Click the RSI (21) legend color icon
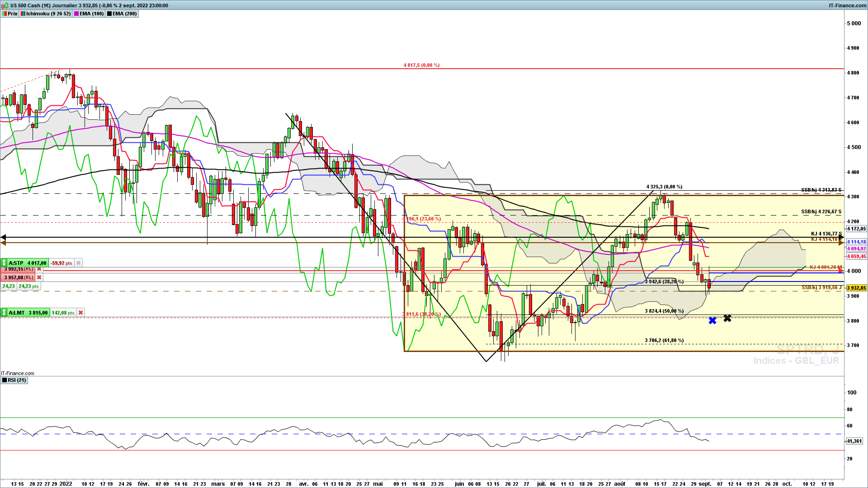This screenshot has height=488, width=868. pyautogui.click(x=4, y=380)
